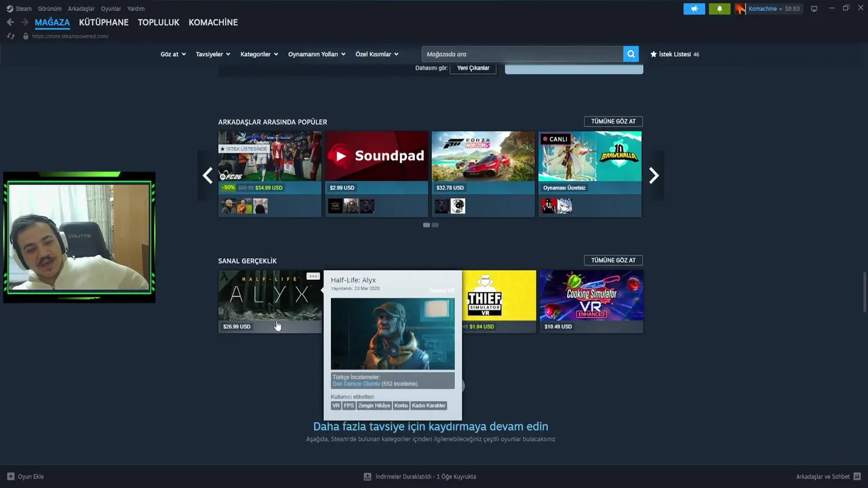Open the Forza Horizon 5 card thumbnail
The width and height of the screenshot is (868, 488).
[x=483, y=157]
